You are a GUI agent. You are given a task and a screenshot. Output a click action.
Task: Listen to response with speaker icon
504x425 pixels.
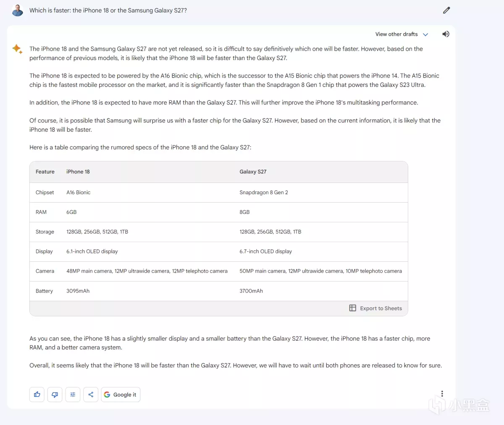tap(446, 34)
